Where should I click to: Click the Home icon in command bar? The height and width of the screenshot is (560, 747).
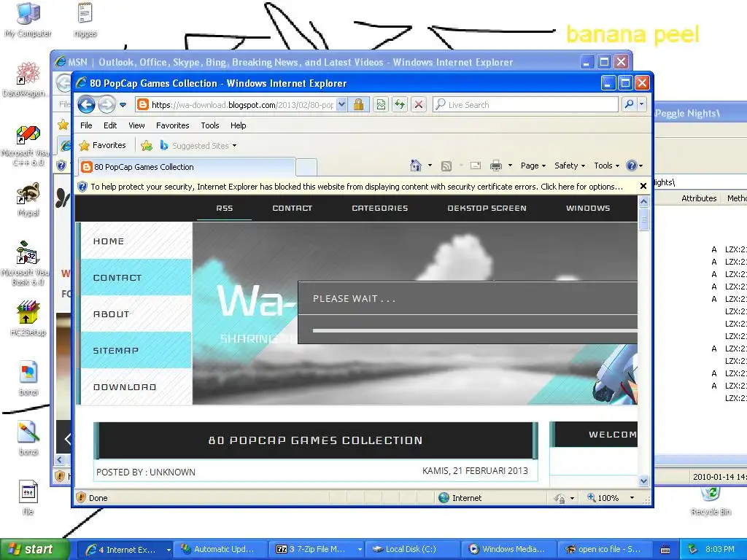tap(415, 166)
